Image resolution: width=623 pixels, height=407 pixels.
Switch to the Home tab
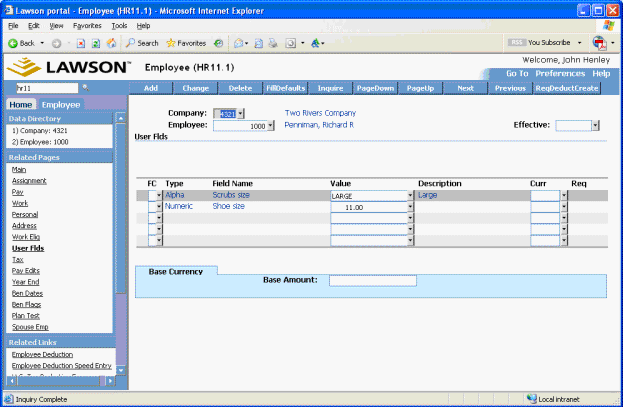pyautogui.click(x=21, y=105)
